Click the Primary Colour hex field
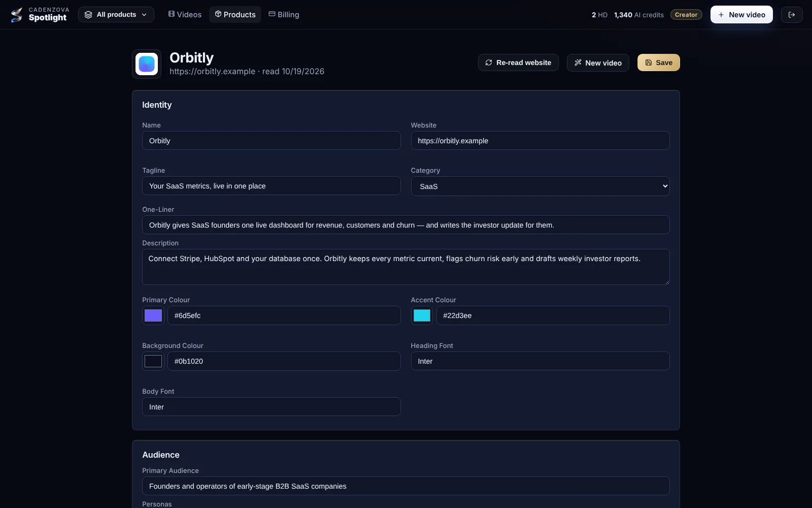 (284, 315)
